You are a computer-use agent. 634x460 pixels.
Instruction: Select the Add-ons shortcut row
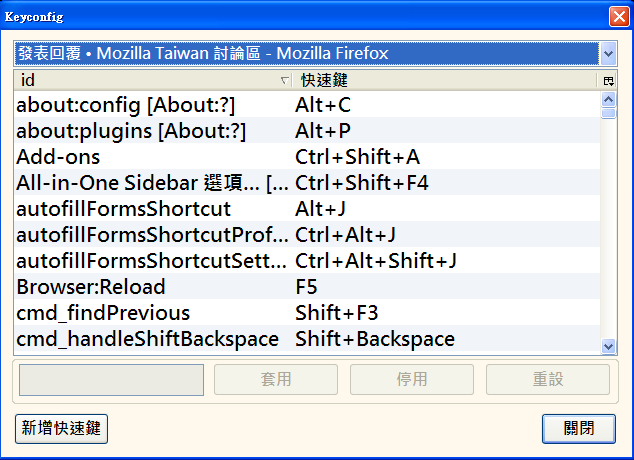point(150,156)
